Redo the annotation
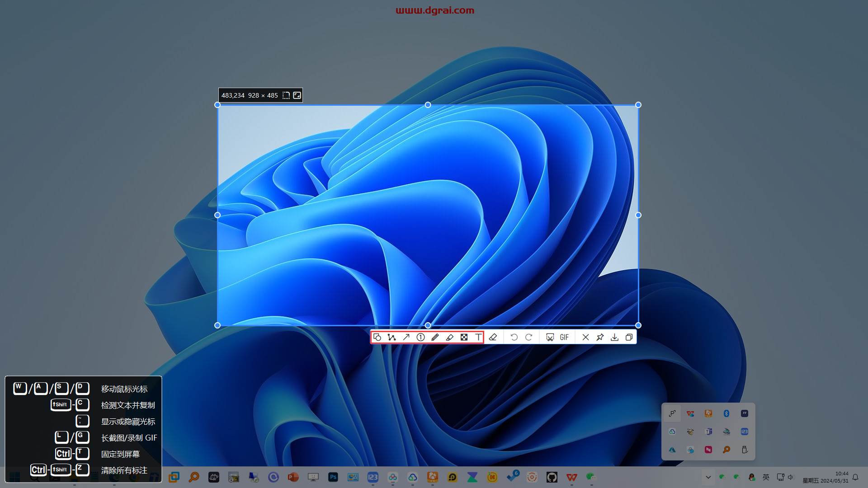 (528, 337)
